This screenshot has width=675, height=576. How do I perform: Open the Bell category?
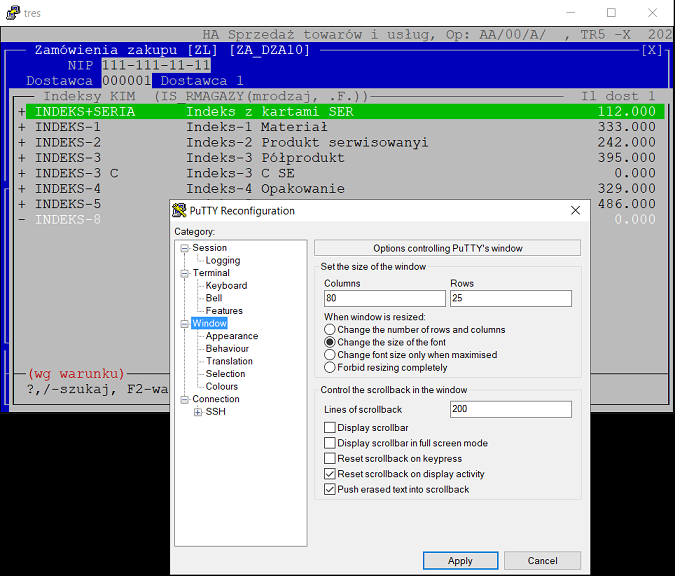pyautogui.click(x=214, y=298)
